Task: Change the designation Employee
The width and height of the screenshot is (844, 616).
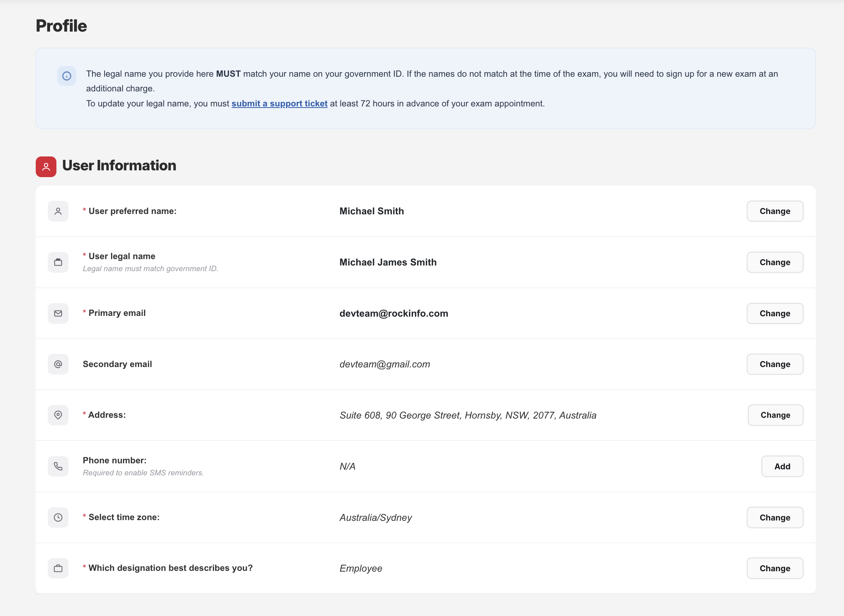Action: 775,568
